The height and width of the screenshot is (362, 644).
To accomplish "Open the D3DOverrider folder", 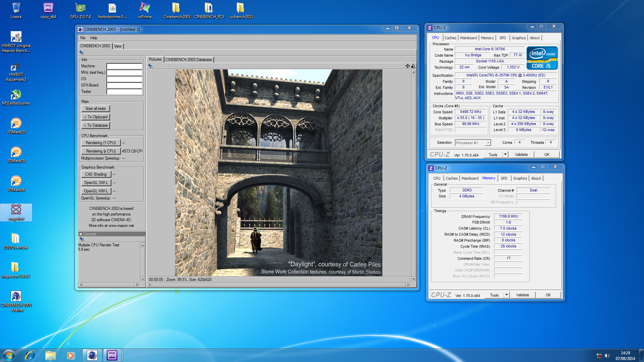I will coord(16,241).
